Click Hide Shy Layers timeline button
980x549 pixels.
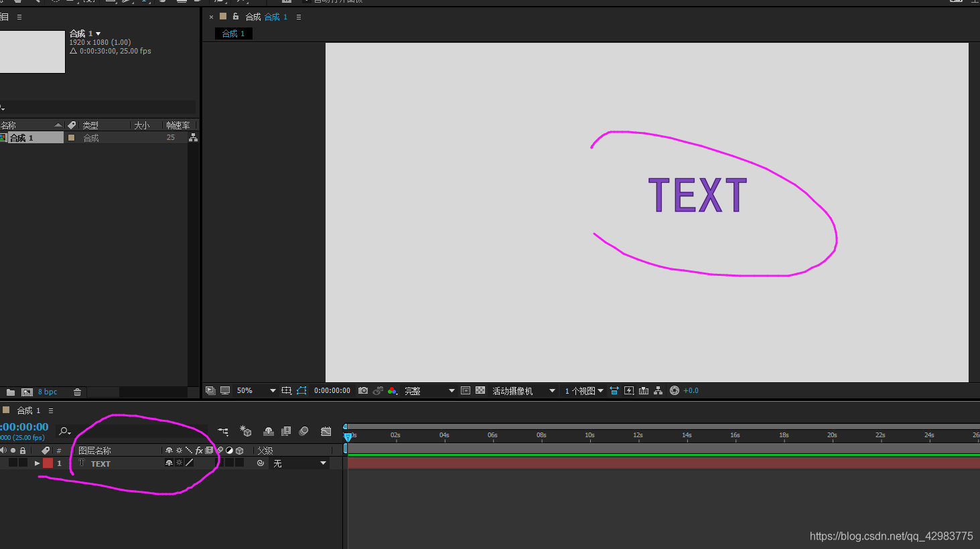269,432
